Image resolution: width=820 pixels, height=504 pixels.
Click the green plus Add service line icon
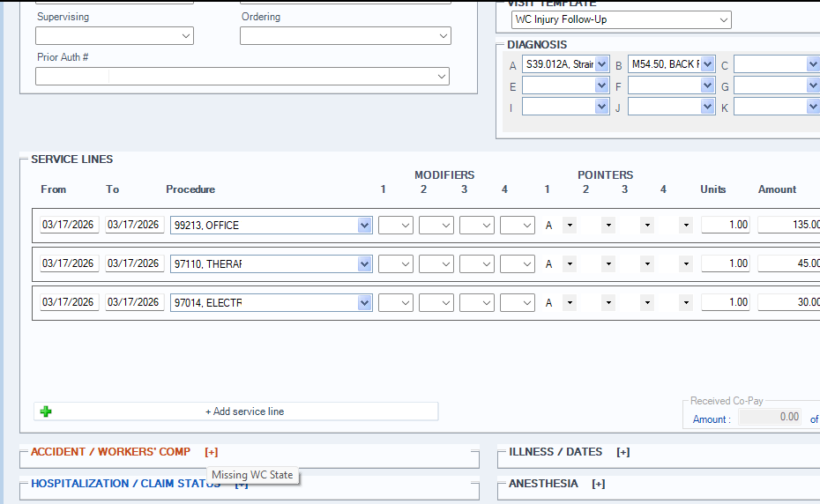[x=46, y=411]
